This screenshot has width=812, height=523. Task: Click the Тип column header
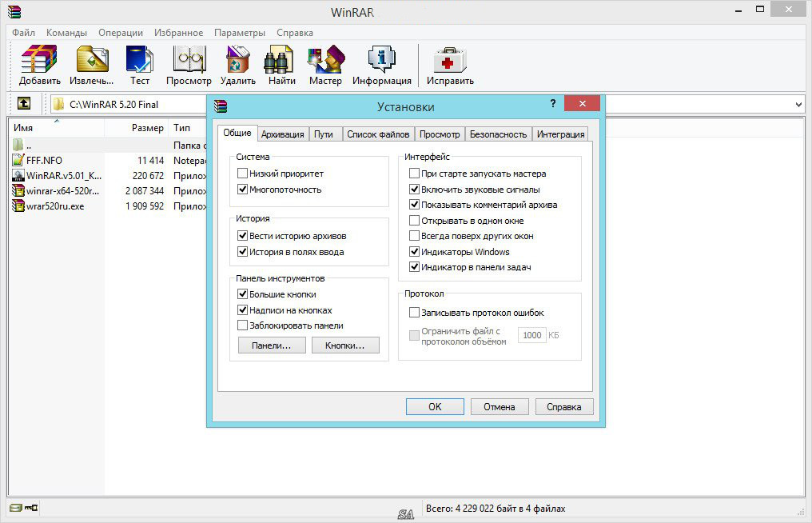(x=188, y=127)
